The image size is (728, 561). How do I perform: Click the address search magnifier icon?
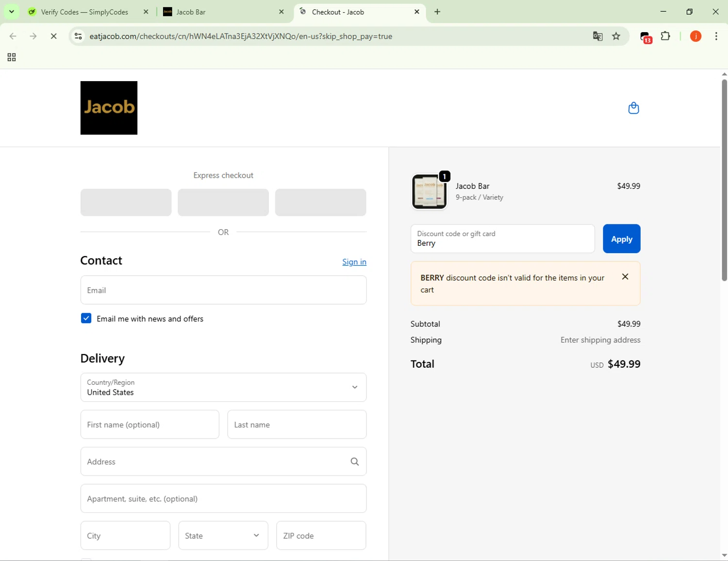tap(355, 461)
